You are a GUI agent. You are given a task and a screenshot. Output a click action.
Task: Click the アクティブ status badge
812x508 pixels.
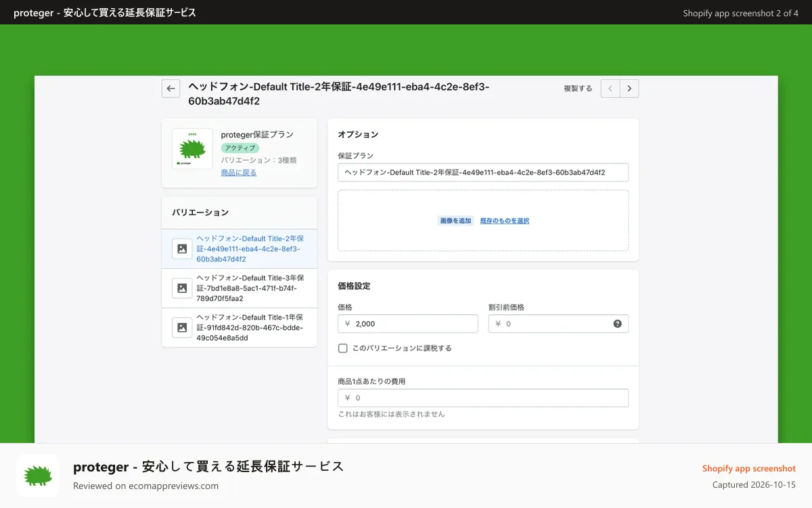point(240,148)
